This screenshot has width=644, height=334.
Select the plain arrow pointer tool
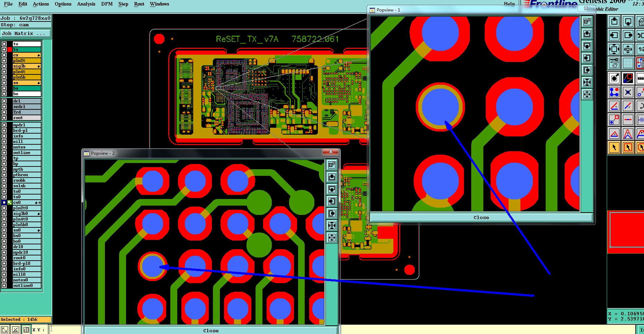coord(614,147)
